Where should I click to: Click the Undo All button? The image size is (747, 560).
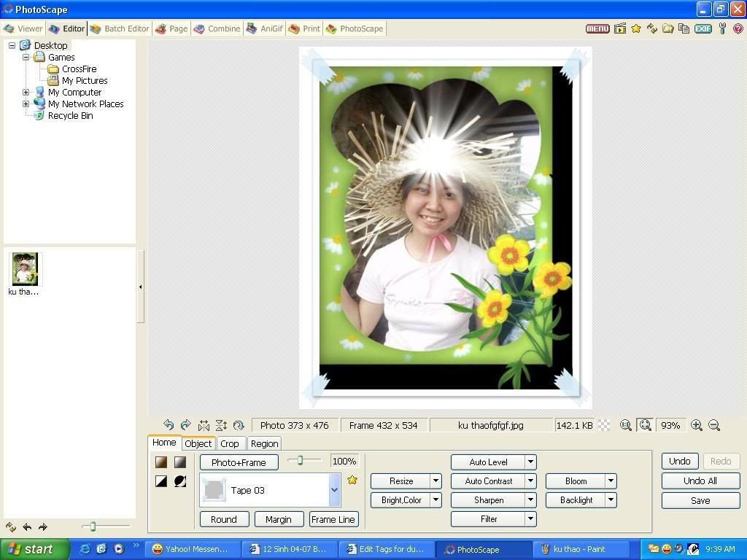pos(700,481)
